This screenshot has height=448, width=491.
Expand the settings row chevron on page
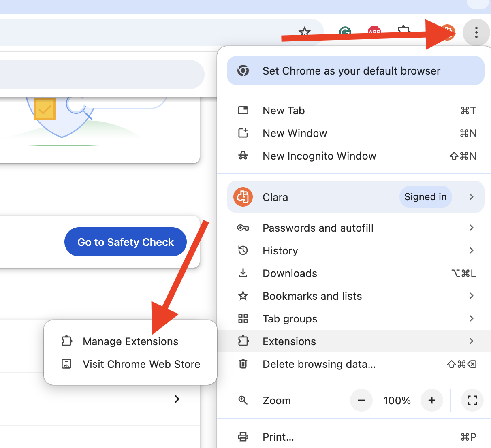(x=177, y=399)
